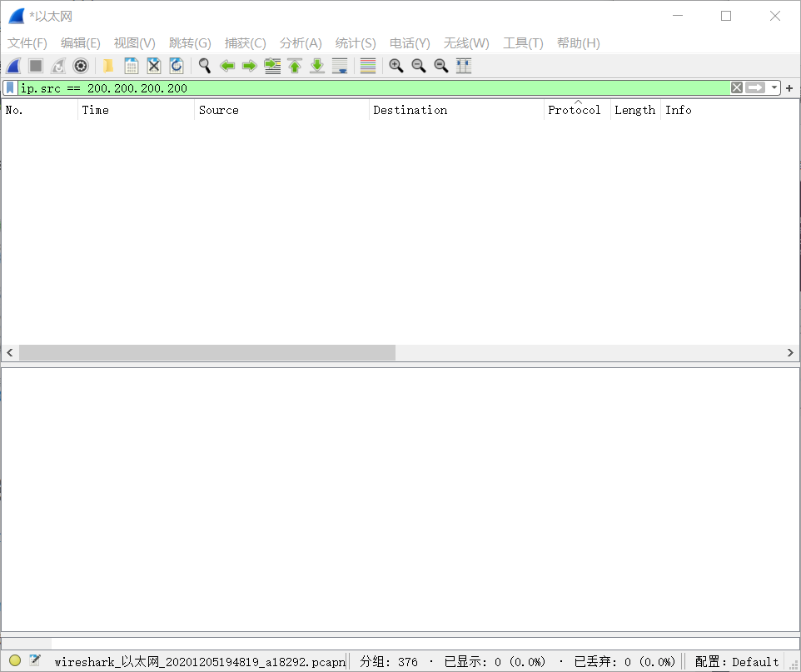801x672 pixels.
Task: Zoom in the main window text
Action: [x=396, y=66]
